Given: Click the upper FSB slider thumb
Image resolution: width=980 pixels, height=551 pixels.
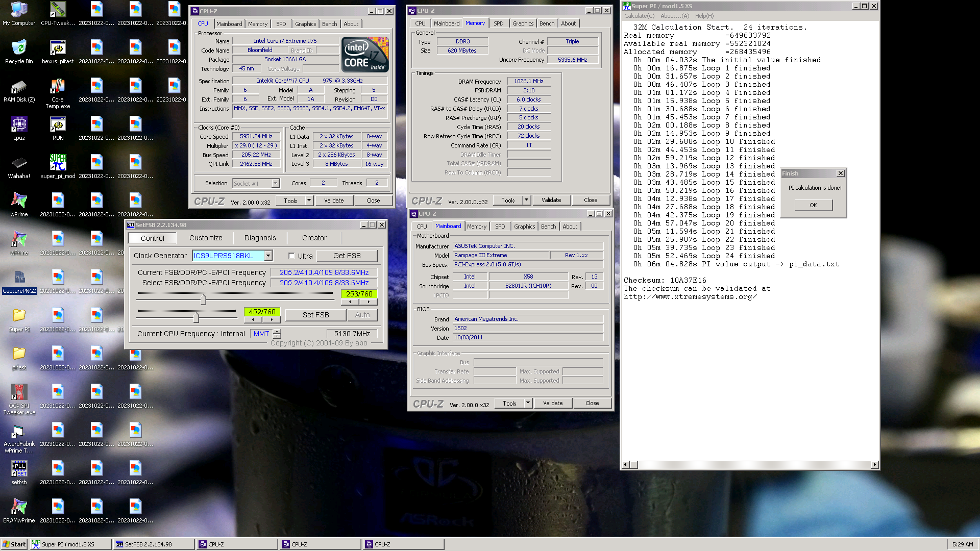Looking at the screenshot, I should 203,300.
